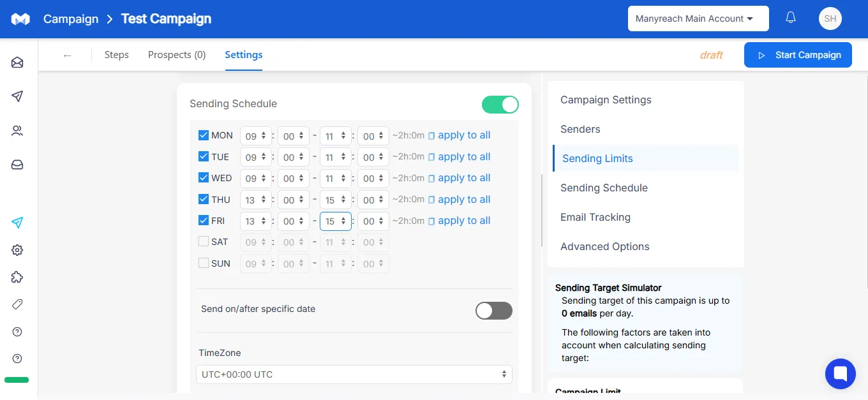Uncheck the MON checkbox
Screen dimensions: 868x400
pos(204,135)
